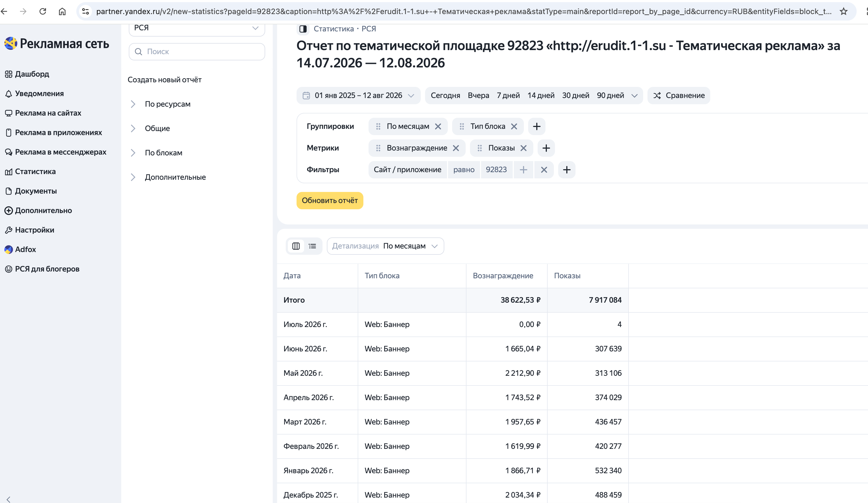Viewport: 868px width, 503px height.
Task: Open Статистика in the sidebar
Action: pyautogui.click(x=30, y=172)
